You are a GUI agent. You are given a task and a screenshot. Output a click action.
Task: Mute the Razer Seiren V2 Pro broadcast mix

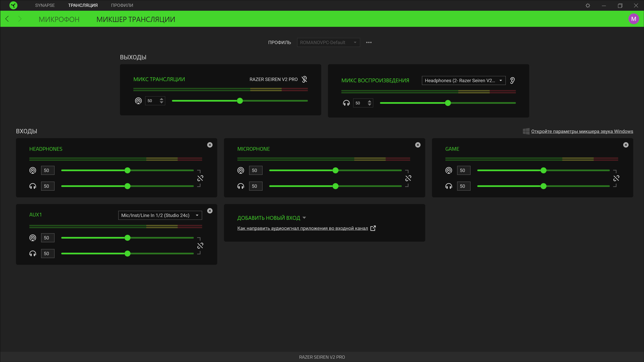click(304, 79)
